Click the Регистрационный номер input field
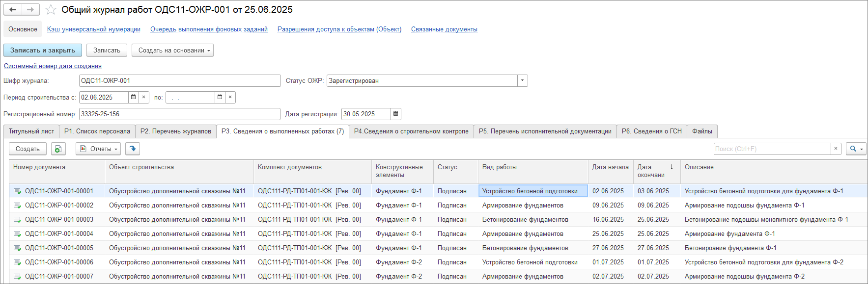868x284 pixels. point(179,114)
